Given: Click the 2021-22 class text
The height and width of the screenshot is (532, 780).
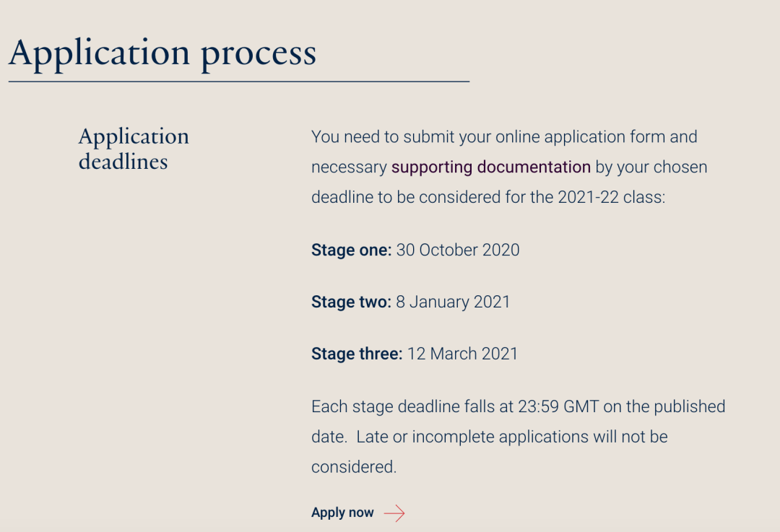Looking at the screenshot, I should pyautogui.click(x=612, y=197).
